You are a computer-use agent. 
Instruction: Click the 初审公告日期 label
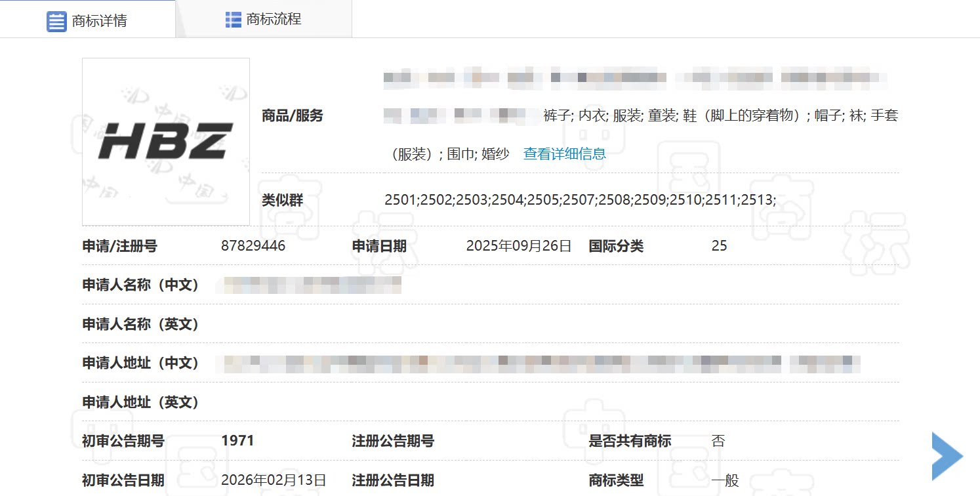(x=123, y=480)
